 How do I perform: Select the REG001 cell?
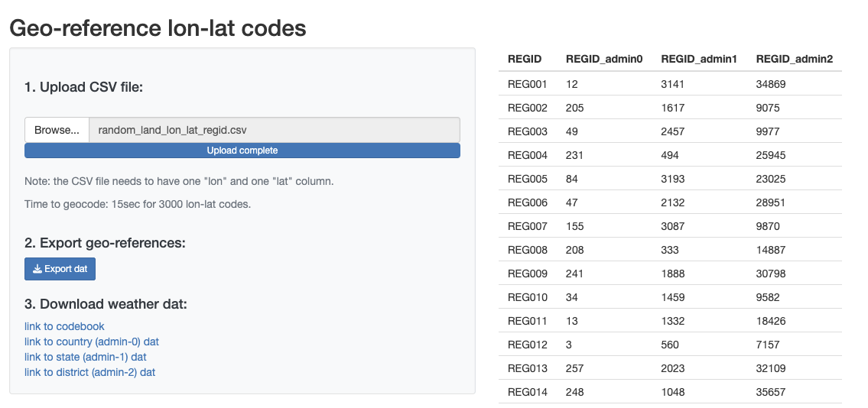(528, 84)
